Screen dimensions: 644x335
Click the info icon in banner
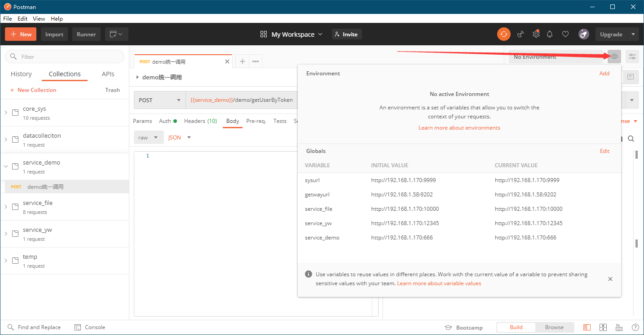point(309,274)
